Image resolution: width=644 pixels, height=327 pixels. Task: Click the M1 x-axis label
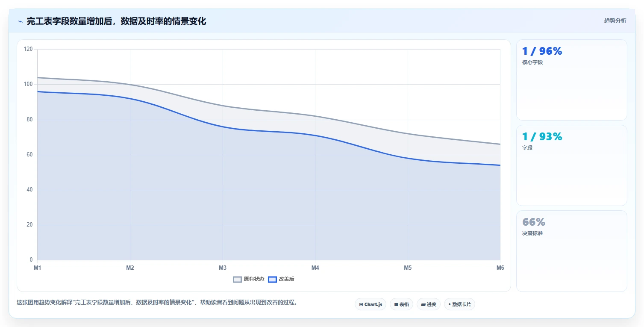(38, 268)
